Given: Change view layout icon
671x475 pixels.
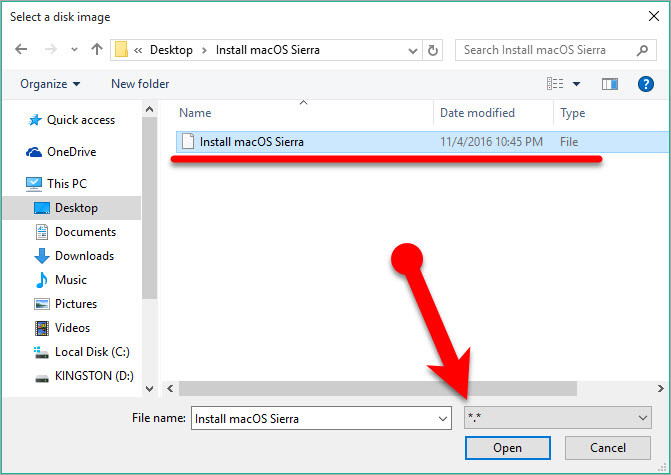Looking at the screenshot, I should tap(555, 83).
